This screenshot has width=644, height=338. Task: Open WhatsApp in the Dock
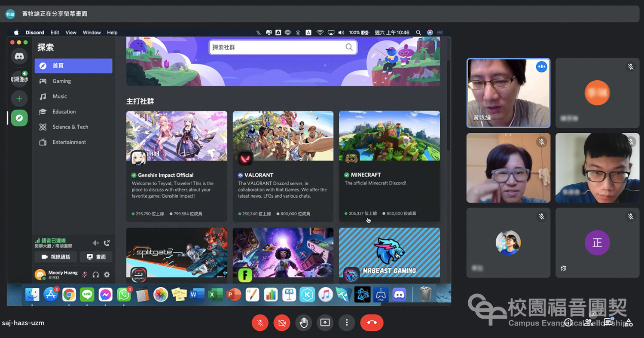[124, 295]
